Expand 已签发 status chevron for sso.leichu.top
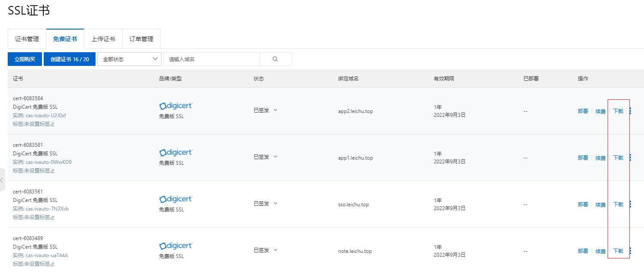The height and width of the screenshot is (273, 644). point(276,203)
